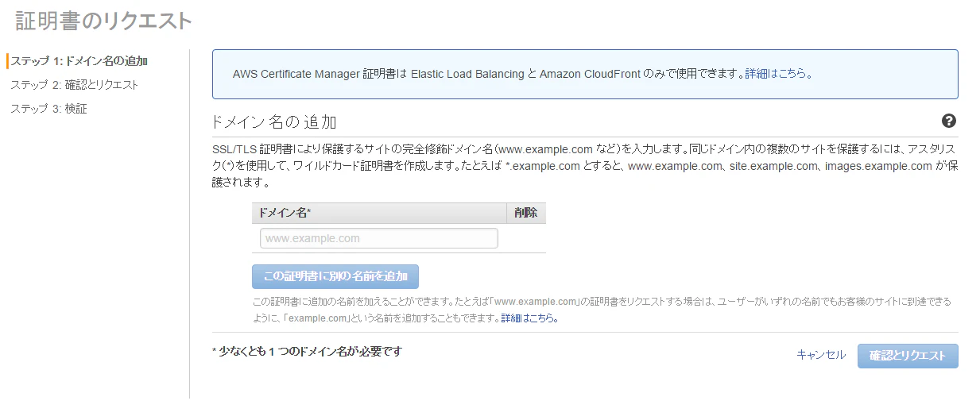Open 詳細はこちら link below add-name button
The height and width of the screenshot is (420, 980).
(x=529, y=318)
